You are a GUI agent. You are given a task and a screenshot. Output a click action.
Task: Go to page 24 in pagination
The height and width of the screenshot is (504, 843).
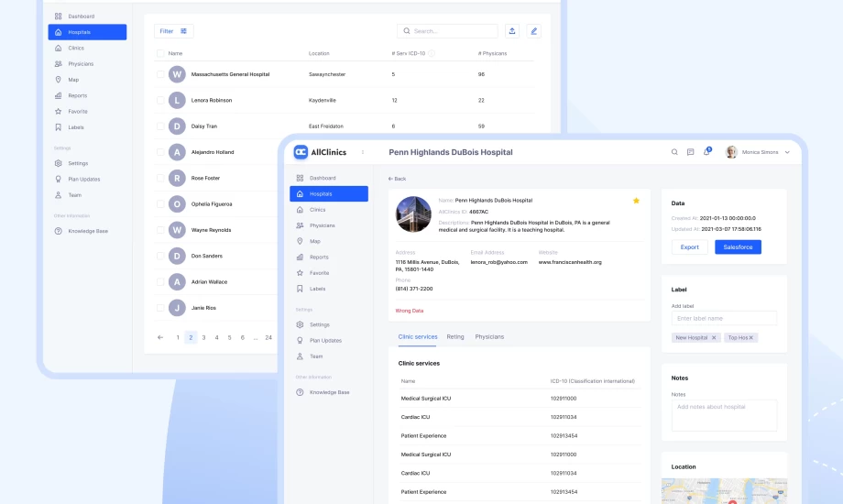point(268,338)
